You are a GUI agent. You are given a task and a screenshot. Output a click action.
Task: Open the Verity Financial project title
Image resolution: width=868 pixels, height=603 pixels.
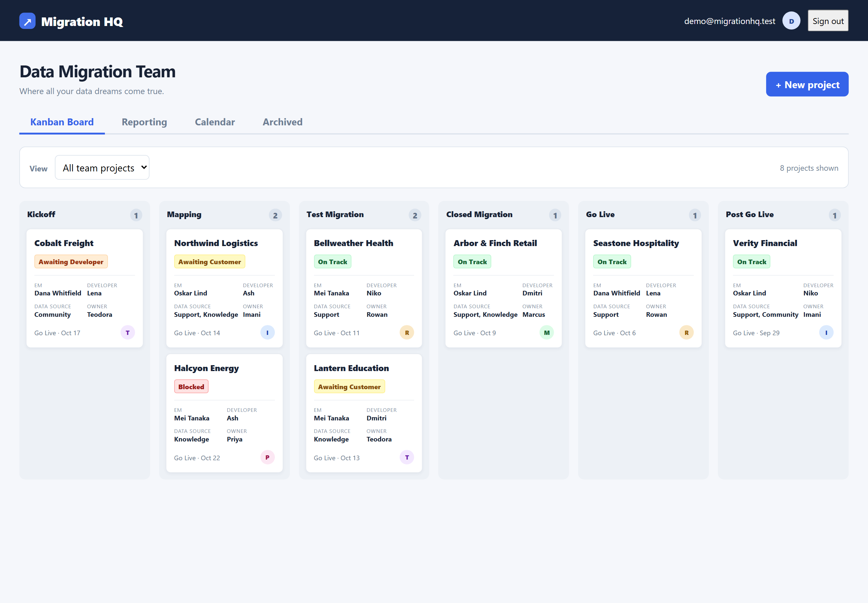[765, 243]
